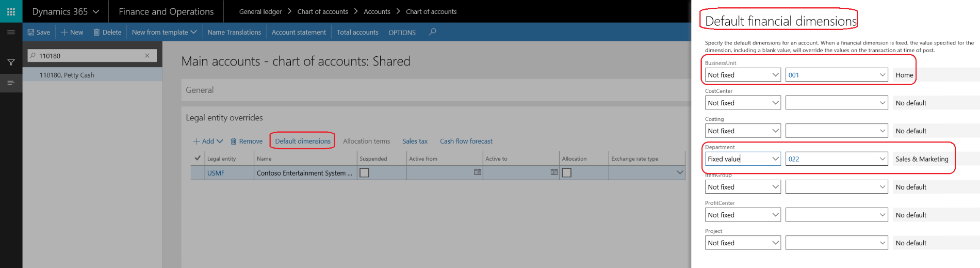Open Sales tax
The height and width of the screenshot is (268, 980).
[x=415, y=141]
